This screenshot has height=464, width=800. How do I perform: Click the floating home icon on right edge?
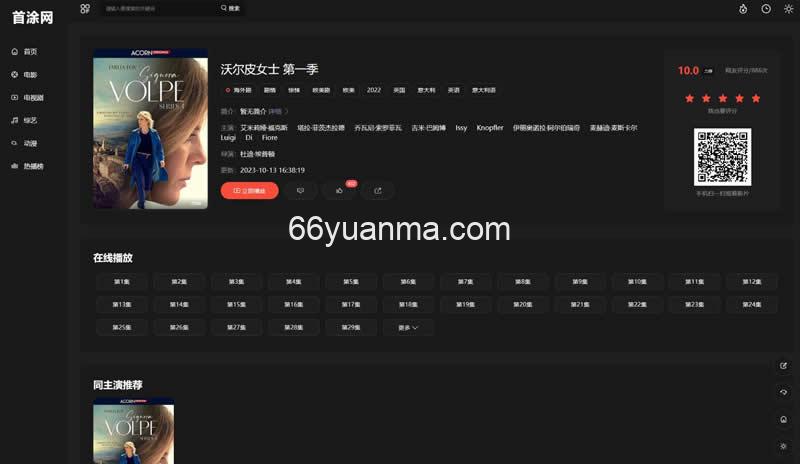[783, 419]
